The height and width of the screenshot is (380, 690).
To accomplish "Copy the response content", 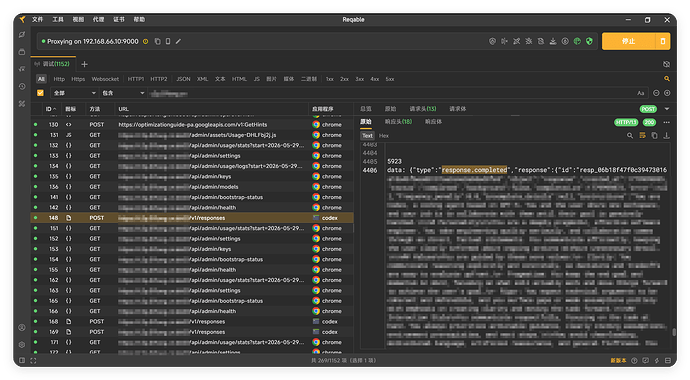I will (x=654, y=135).
